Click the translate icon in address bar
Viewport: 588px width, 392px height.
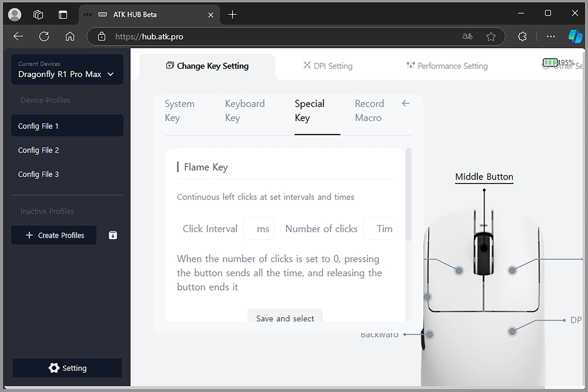point(467,36)
